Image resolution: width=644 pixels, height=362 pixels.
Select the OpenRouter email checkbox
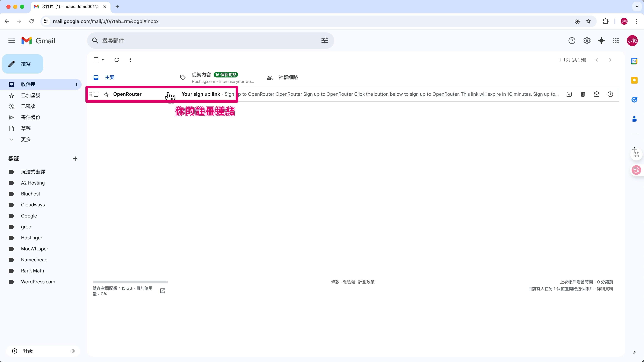(x=96, y=94)
